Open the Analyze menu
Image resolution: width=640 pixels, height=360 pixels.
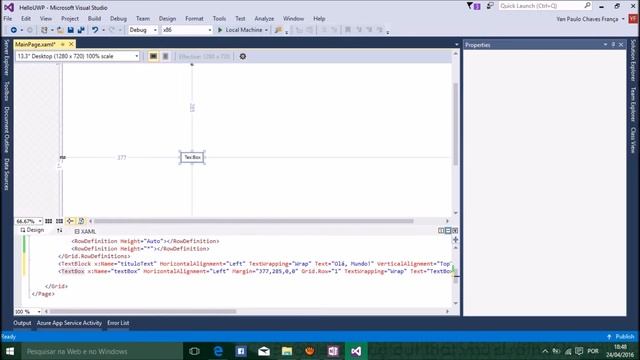coord(264,19)
